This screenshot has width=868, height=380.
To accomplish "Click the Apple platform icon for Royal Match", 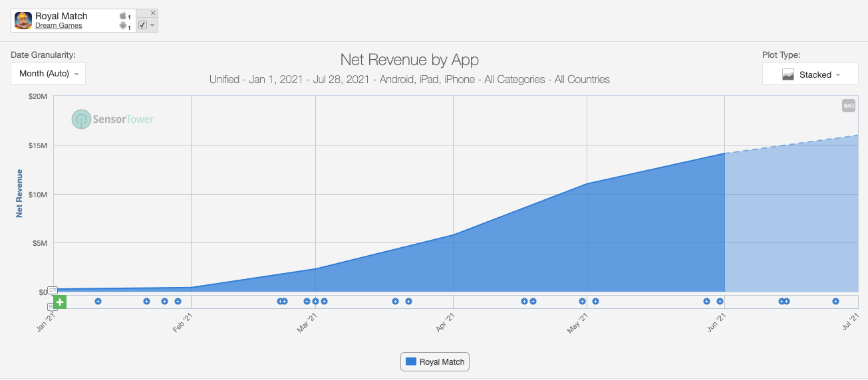I will tap(122, 15).
